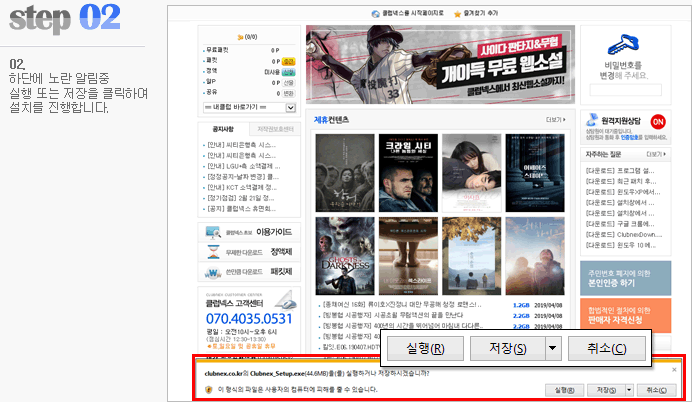The height and width of the screenshot is (402, 692).
Task: Click the magnified 실행(R) run button
Action: pyautogui.click(x=425, y=349)
